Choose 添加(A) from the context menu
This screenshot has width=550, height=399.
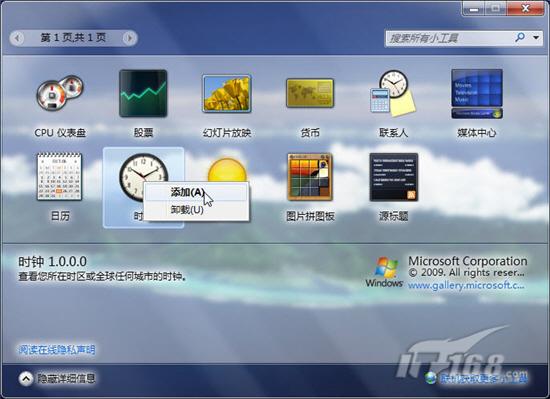coord(196,192)
